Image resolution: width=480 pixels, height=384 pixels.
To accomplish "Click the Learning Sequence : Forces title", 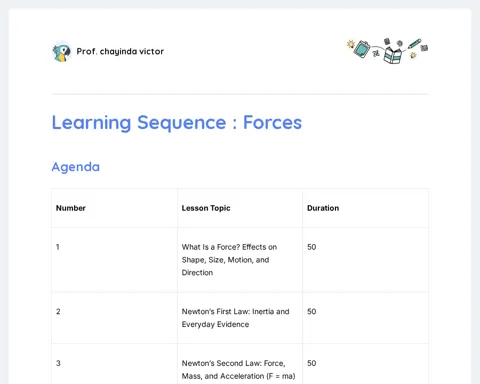I will (177, 122).
